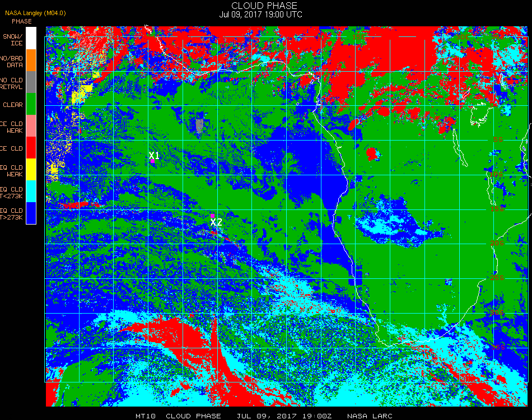Click the SNOW/ICE legend label
The height and width of the screenshot is (420, 532).
pos(13,40)
